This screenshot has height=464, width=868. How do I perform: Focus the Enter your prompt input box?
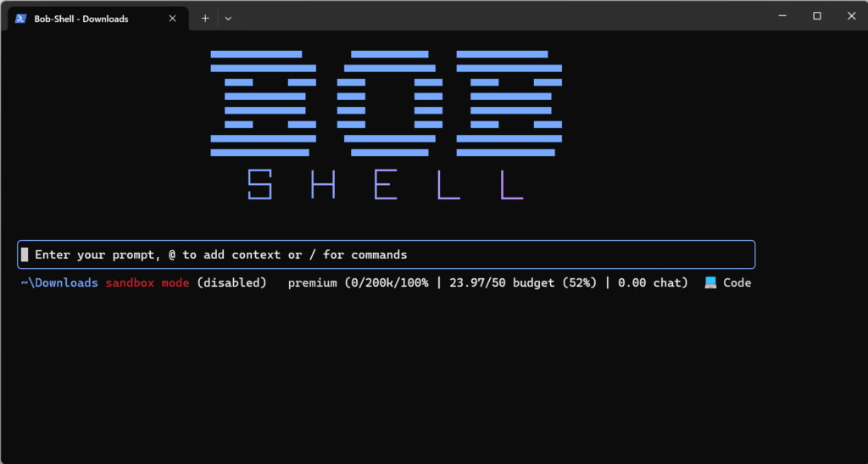coord(386,254)
